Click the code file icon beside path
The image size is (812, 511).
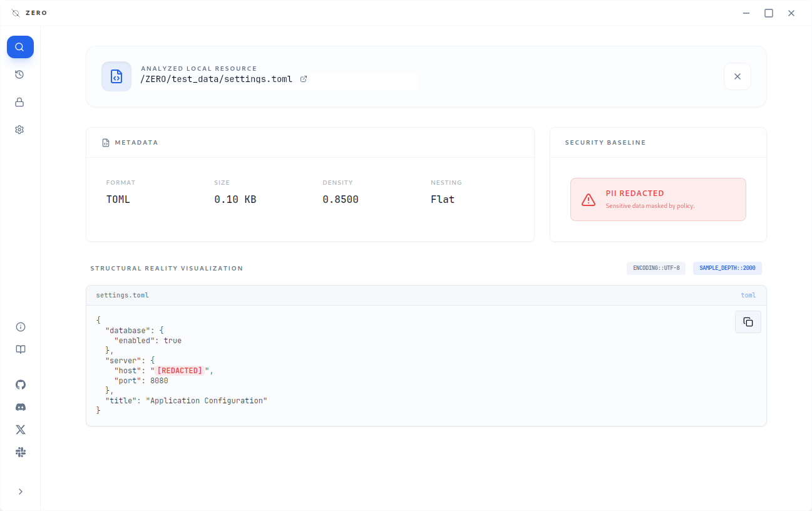click(116, 76)
